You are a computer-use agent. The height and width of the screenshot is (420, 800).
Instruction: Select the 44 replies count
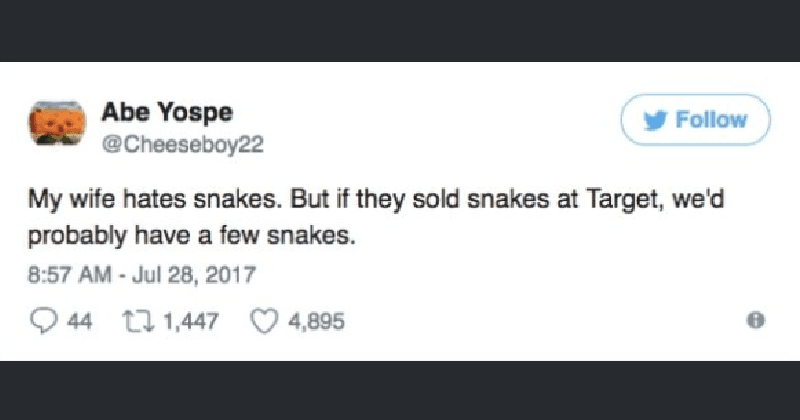point(80,322)
